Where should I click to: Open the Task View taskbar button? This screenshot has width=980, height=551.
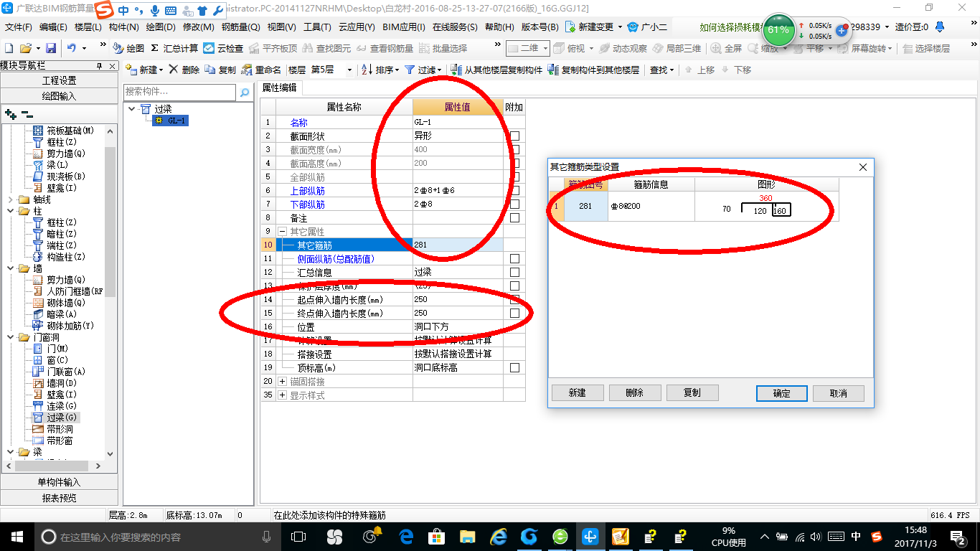coord(298,537)
